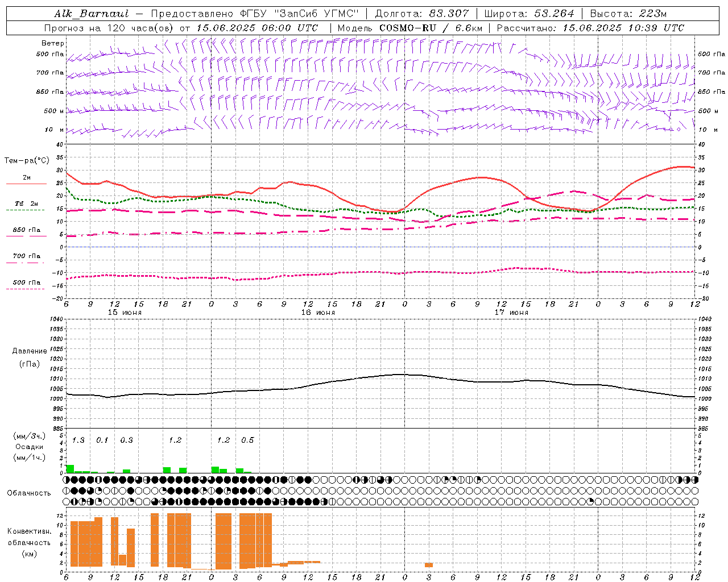Click the 15 июня date label
The width and height of the screenshot is (728, 582).
click(125, 313)
